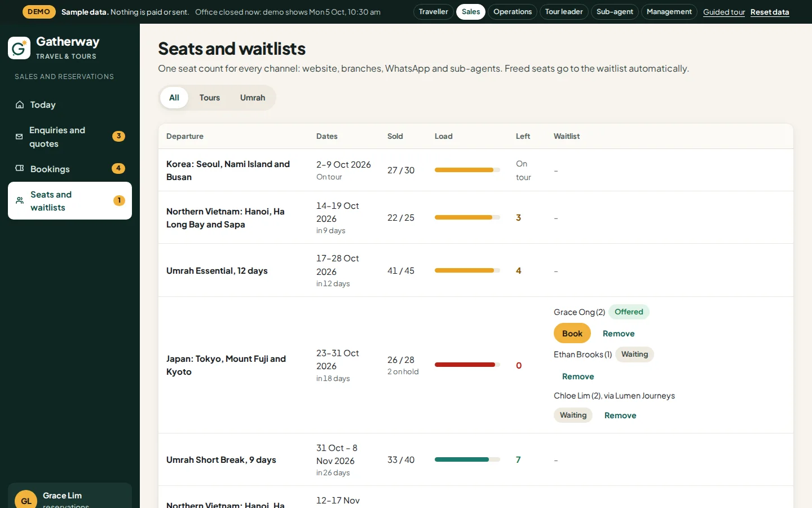This screenshot has height=508, width=812.
Task: Go to Bookings in the sidebar
Action: 70,169
